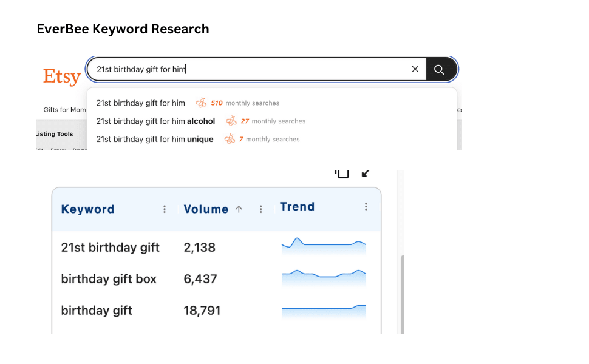Image resolution: width=589 pixels, height=364 pixels.
Task: Open the Volume column options menu
Action: pos(261,209)
